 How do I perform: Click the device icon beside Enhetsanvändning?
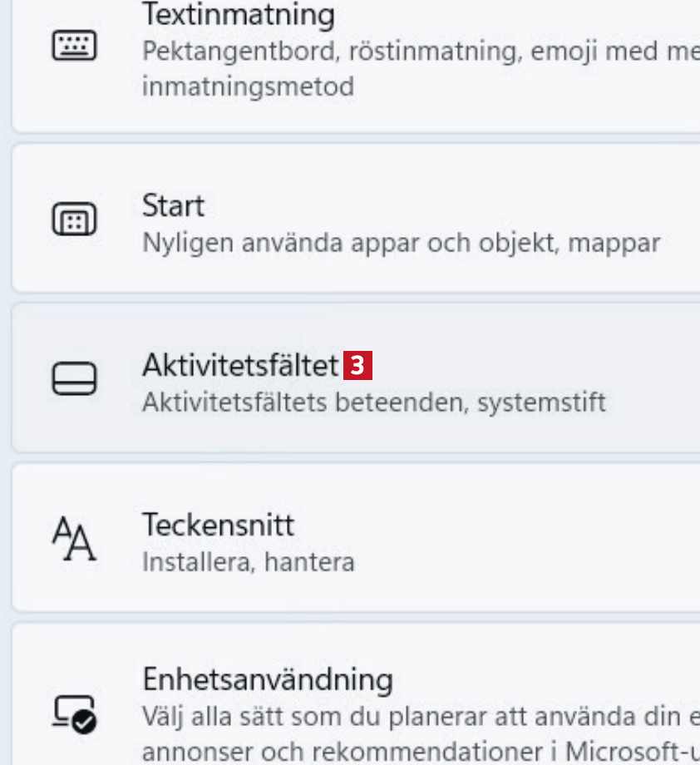(74, 713)
